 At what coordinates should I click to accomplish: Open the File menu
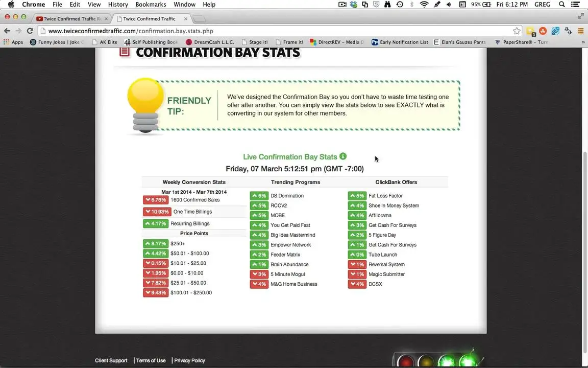(x=57, y=5)
